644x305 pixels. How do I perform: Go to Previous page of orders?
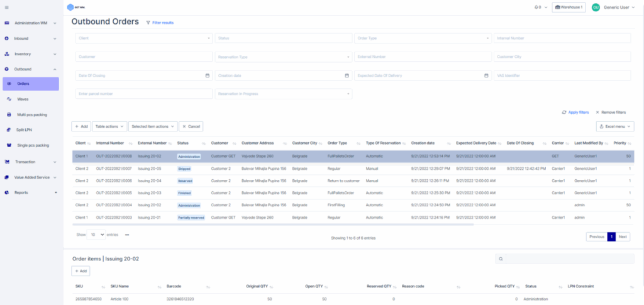click(x=597, y=237)
